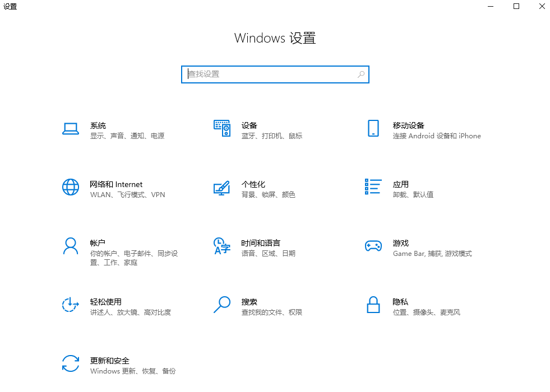Viewport: 550px width, 392px height.
Task: Open 网络和 Internet via the globe icon
Action: [71, 186]
